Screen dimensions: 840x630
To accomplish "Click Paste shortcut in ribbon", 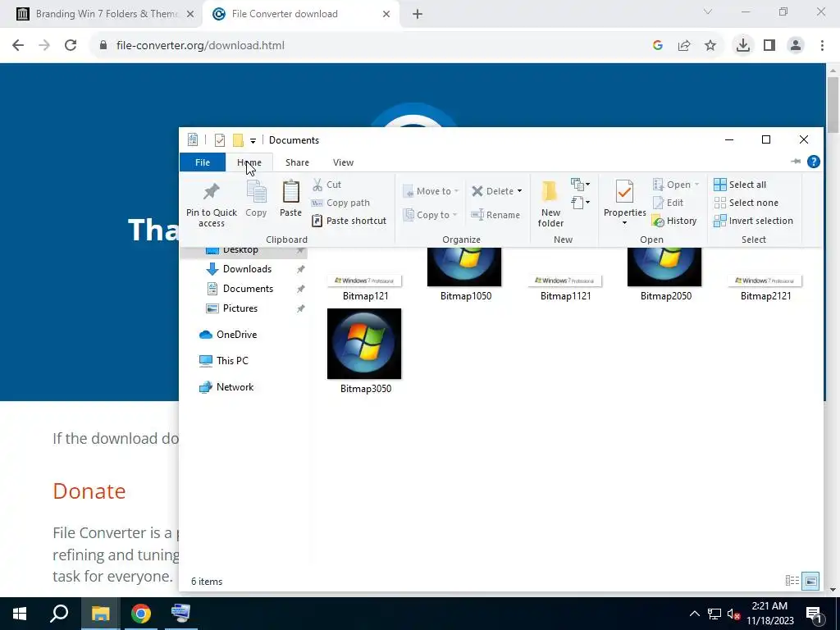I will click(349, 221).
